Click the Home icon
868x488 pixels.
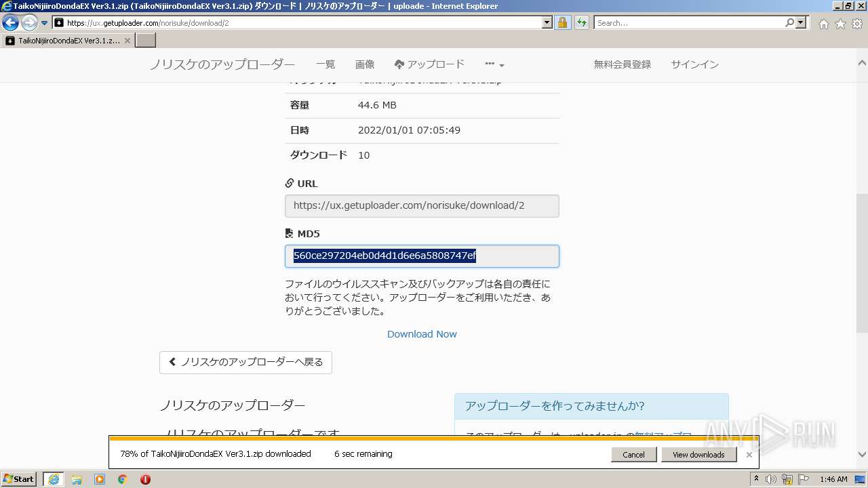[823, 24]
